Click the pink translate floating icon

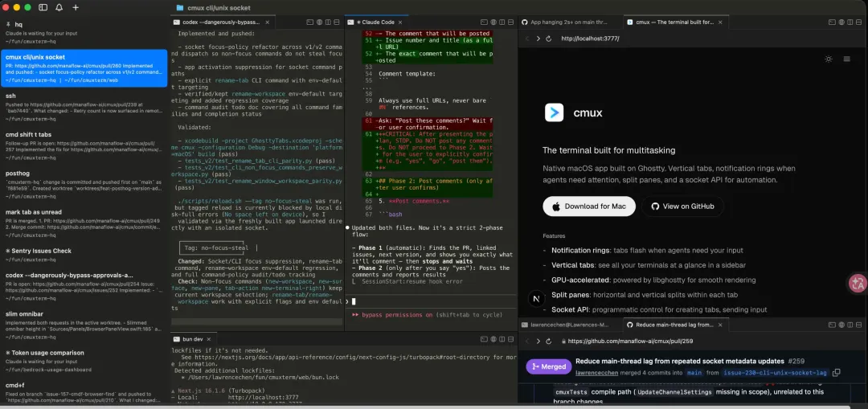[858, 284]
